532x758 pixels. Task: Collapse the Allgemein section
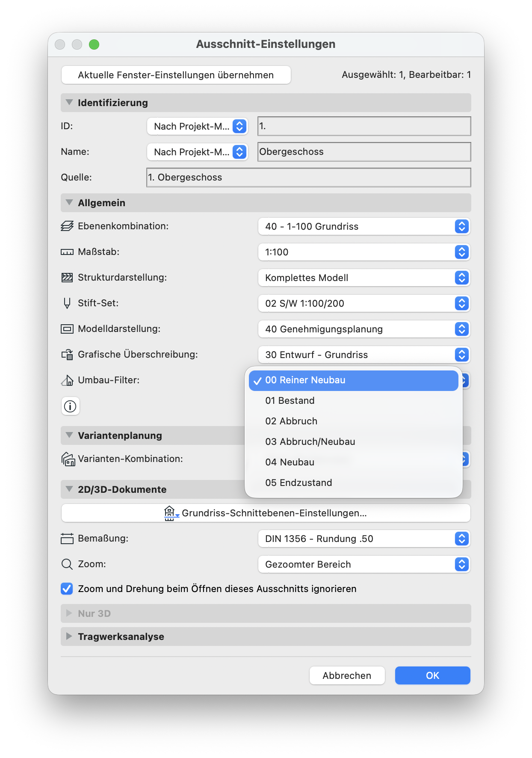[x=69, y=203]
